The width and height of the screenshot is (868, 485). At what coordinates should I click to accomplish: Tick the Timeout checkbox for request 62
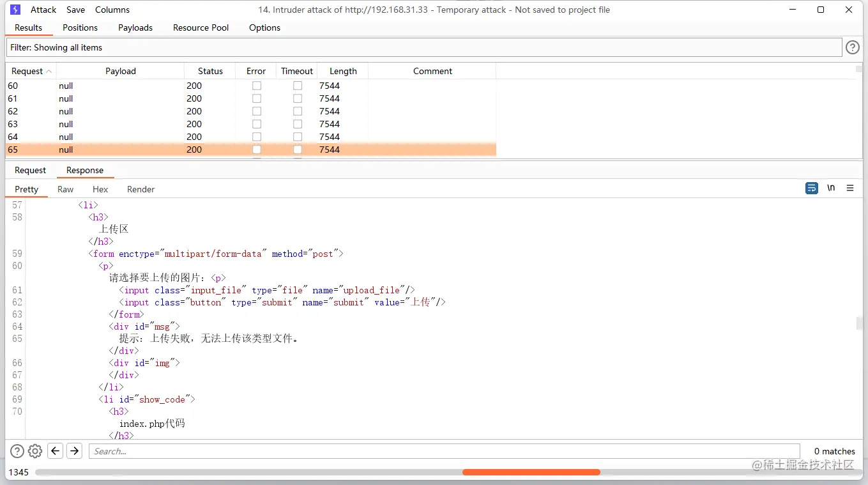tap(298, 111)
